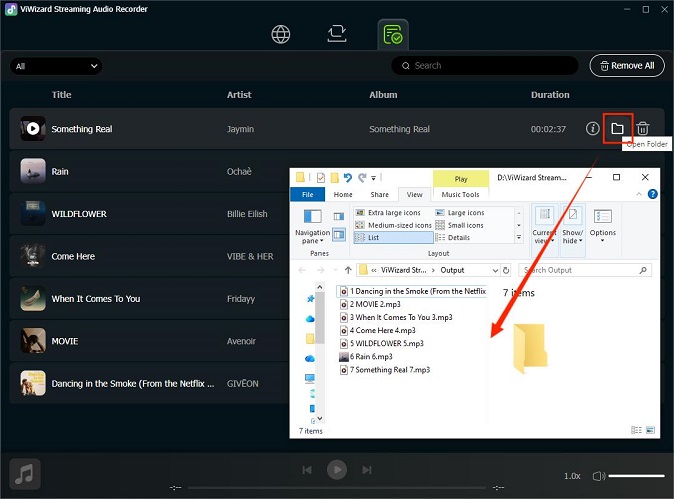Image resolution: width=674 pixels, height=499 pixels.
Task: Open the Music Tools ribbon tab
Action: [460, 195]
